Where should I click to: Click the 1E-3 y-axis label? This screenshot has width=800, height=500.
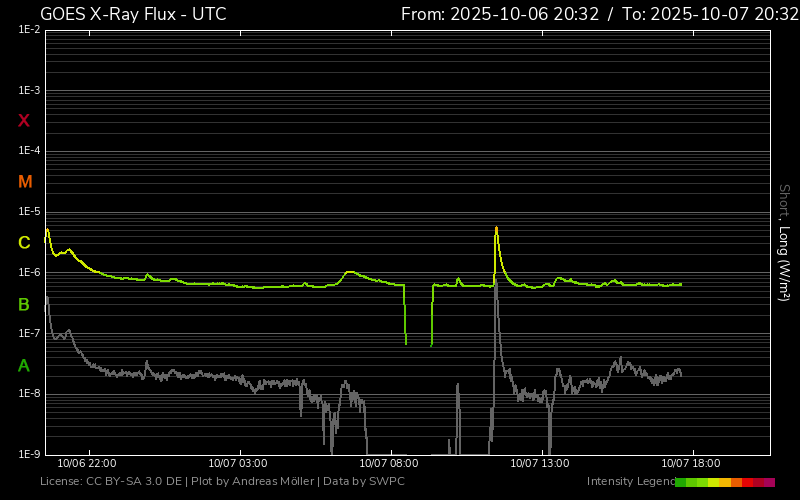(29, 90)
